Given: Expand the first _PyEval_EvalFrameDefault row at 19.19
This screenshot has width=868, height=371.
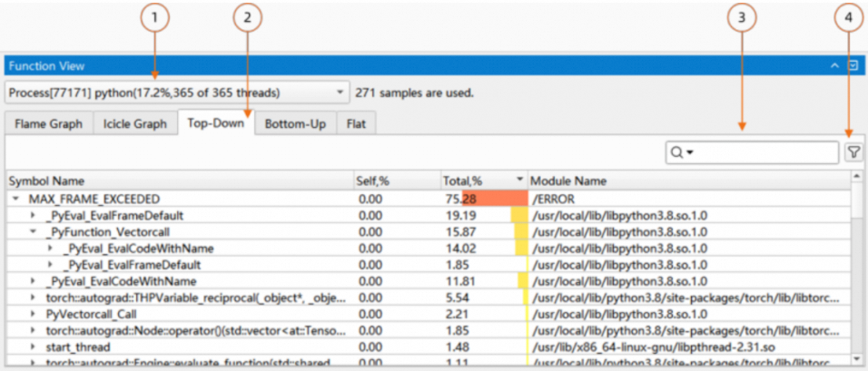Looking at the screenshot, I should [34, 215].
